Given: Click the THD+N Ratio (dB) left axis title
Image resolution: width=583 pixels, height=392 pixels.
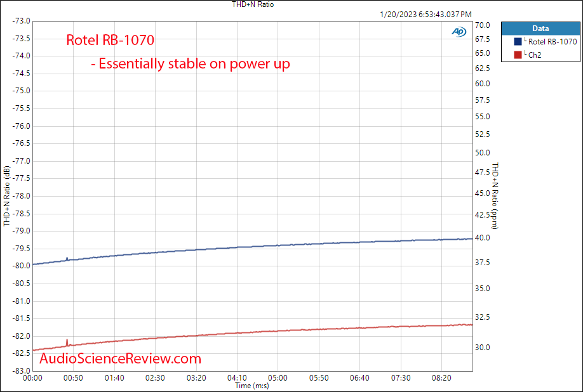Looking at the screenshot, I should (7, 195).
